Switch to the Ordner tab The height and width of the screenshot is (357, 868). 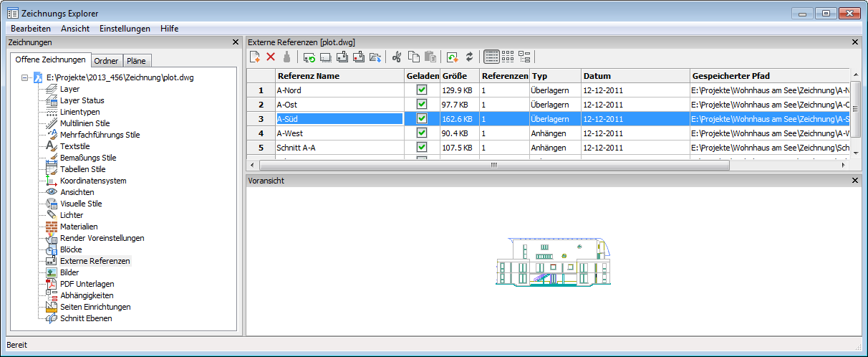(107, 61)
